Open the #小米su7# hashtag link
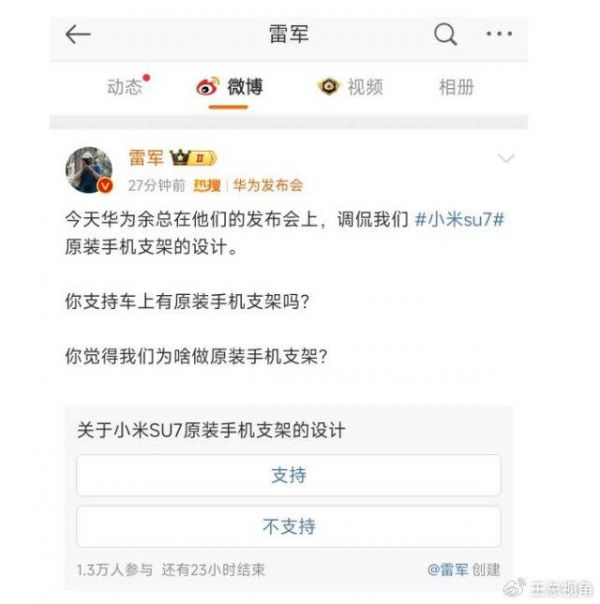The width and height of the screenshot is (600, 604). pos(460,220)
